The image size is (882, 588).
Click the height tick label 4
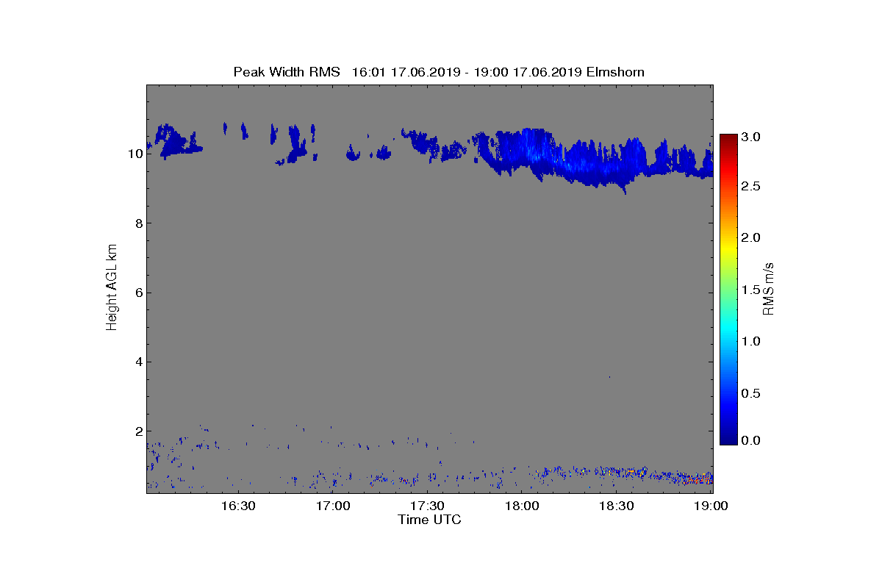point(138,362)
